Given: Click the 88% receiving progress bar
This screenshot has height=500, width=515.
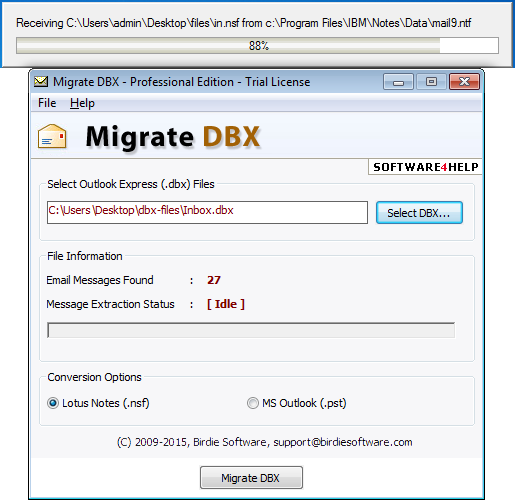Looking at the screenshot, I should (x=257, y=46).
